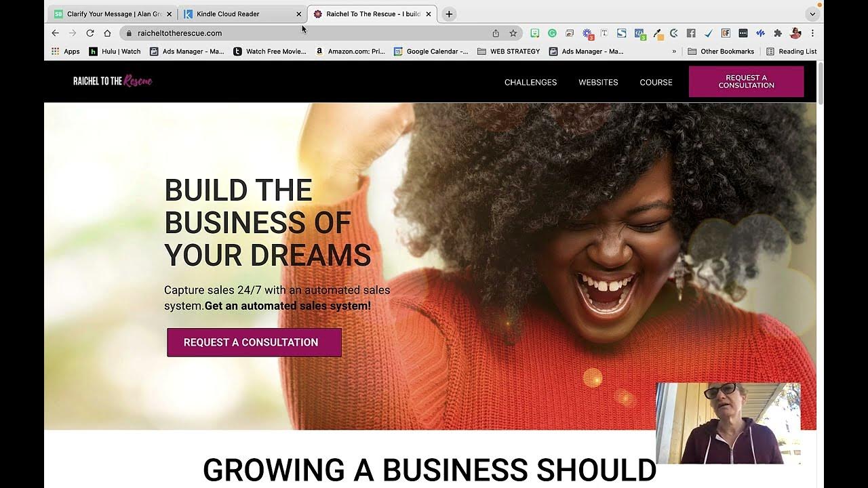This screenshot has height=488, width=868.
Task: Click the eyedropper color picker extension
Action: (657, 33)
